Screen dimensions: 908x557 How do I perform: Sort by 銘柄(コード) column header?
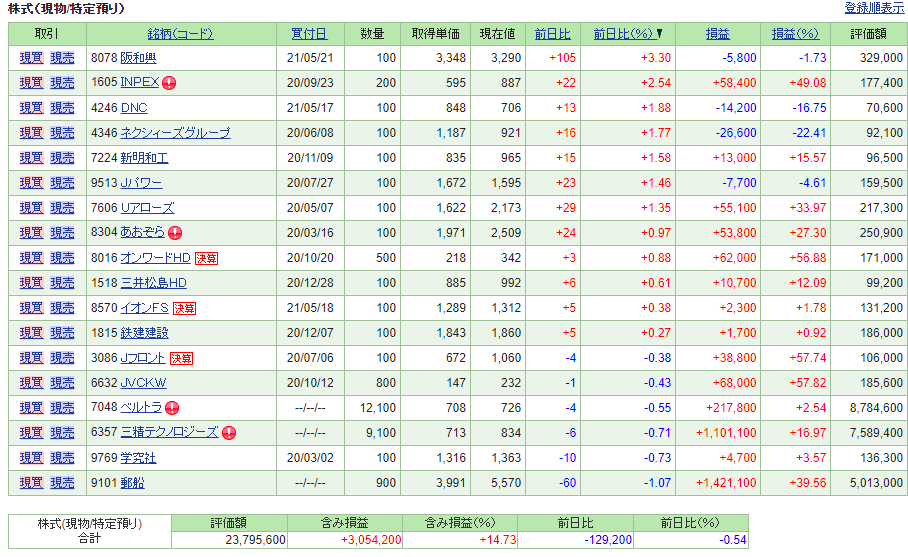pyautogui.click(x=181, y=34)
